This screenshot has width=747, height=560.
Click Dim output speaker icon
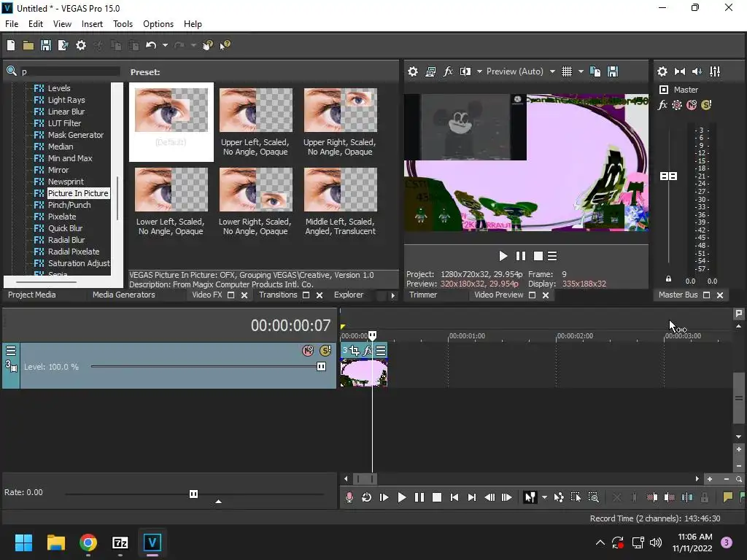pyautogui.click(x=697, y=71)
